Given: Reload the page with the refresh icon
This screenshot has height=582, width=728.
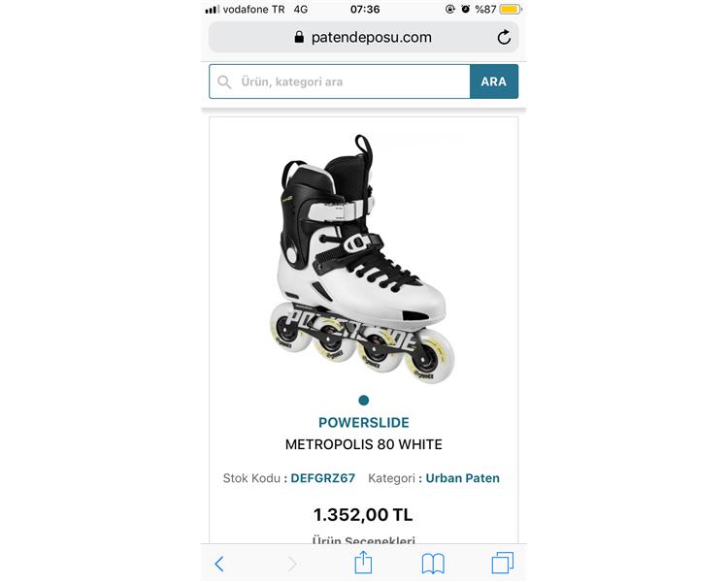Looking at the screenshot, I should [504, 37].
